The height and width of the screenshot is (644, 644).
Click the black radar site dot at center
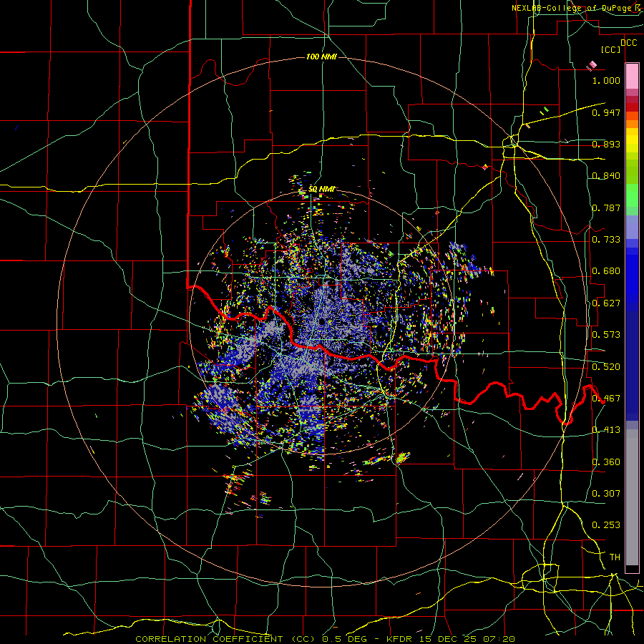pyautogui.click(x=321, y=321)
